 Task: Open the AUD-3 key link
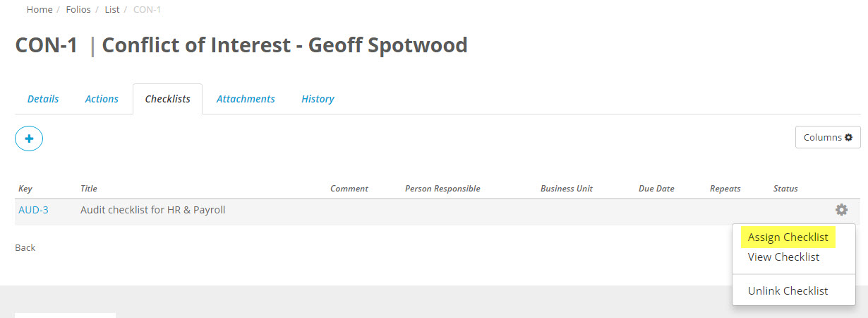coord(33,210)
